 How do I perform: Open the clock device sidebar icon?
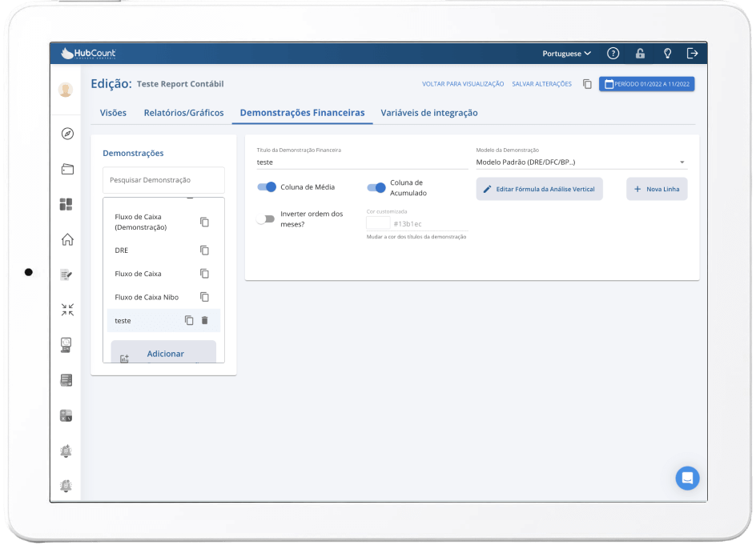tap(66, 345)
